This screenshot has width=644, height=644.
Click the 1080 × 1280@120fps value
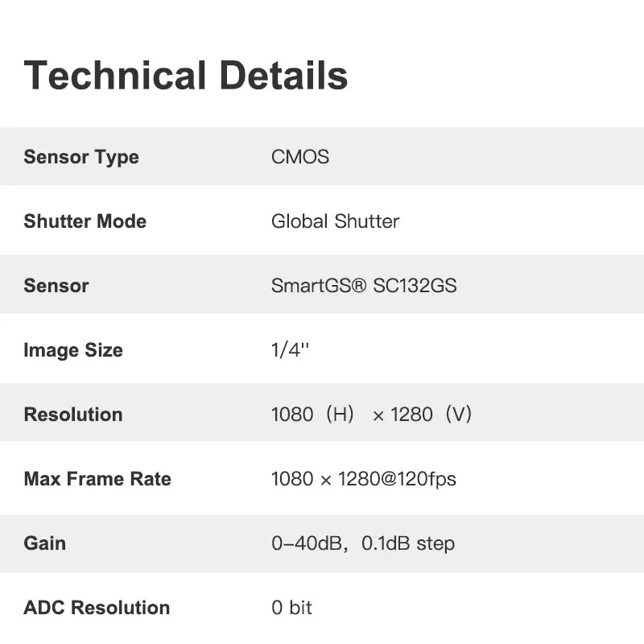point(364,479)
